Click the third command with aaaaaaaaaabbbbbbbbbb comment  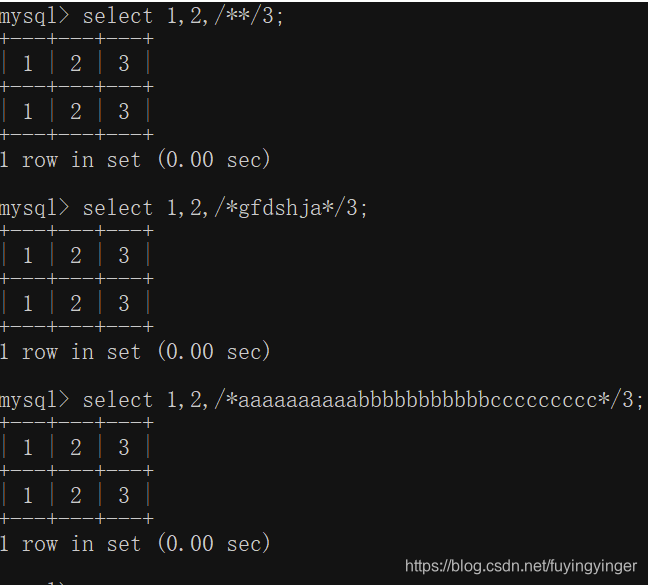(x=363, y=400)
